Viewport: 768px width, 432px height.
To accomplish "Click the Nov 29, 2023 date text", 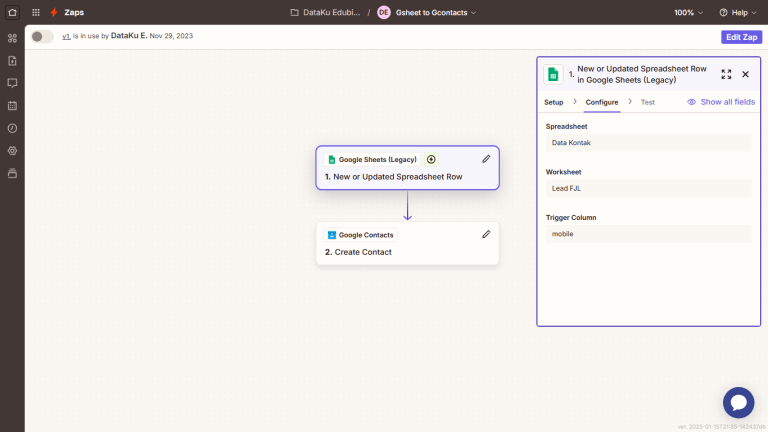I will [171, 36].
